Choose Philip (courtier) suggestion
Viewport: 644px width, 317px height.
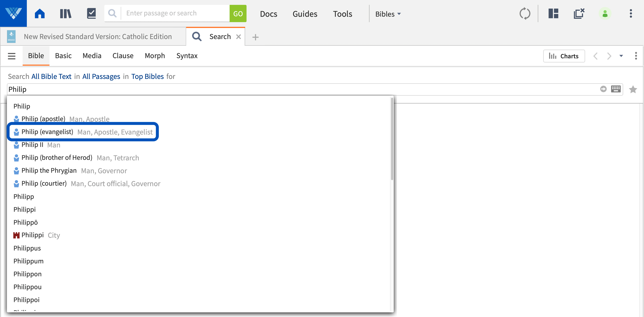(x=87, y=184)
